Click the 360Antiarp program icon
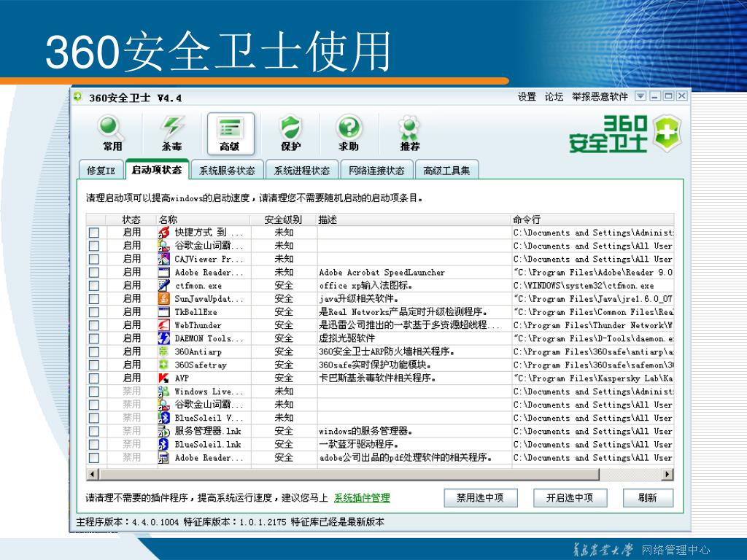The width and height of the screenshot is (747, 560). tap(163, 351)
